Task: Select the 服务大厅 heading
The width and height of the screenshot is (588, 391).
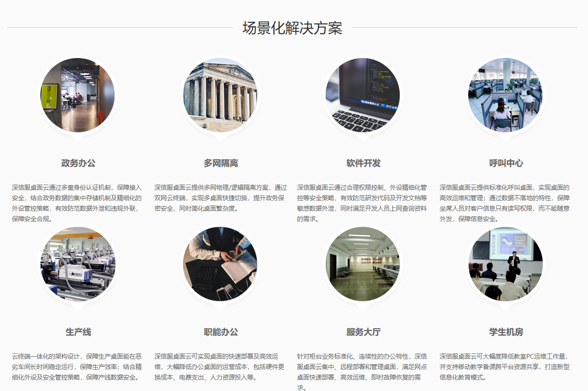Action: pyautogui.click(x=364, y=332)
